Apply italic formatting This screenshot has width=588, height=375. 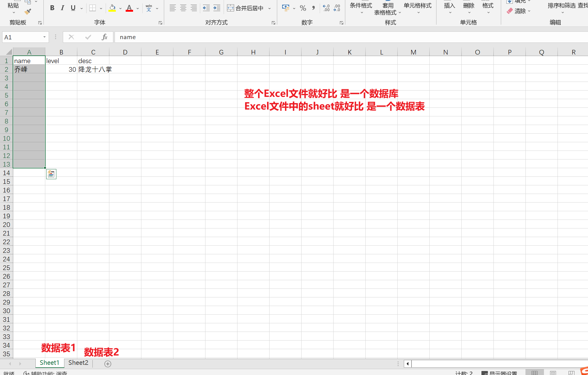(62, 8)
